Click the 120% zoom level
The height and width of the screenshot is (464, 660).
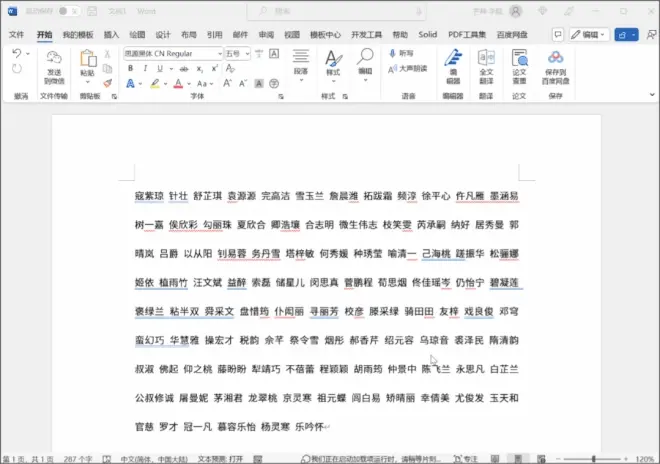[644, 459]
